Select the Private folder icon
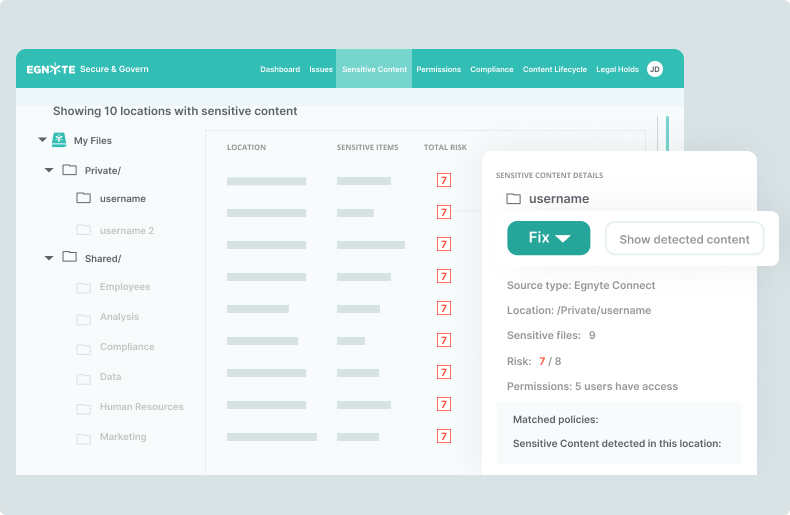This screenshot has height=515, width=790. pos(69,171)
